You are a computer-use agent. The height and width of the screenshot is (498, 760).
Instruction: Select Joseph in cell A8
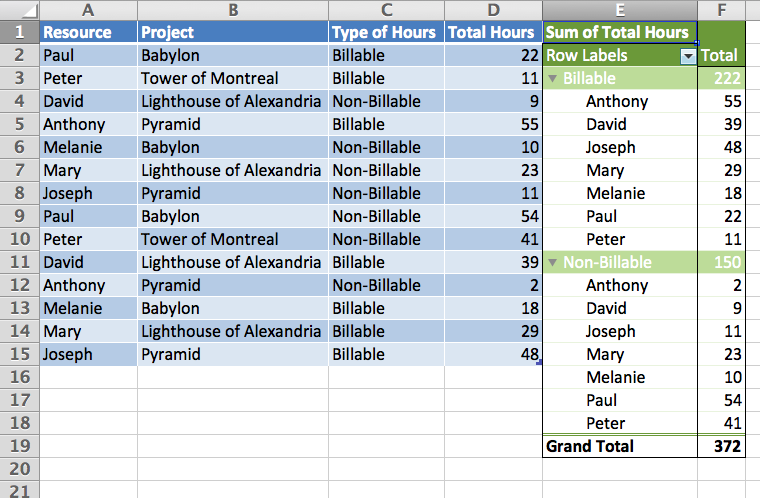tap(88, 193)
